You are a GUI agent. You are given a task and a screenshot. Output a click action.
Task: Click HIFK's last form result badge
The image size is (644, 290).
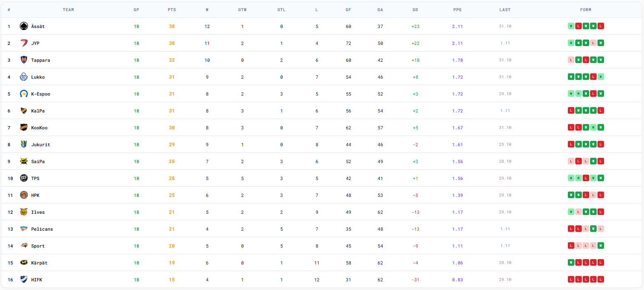tap(601, 279)
